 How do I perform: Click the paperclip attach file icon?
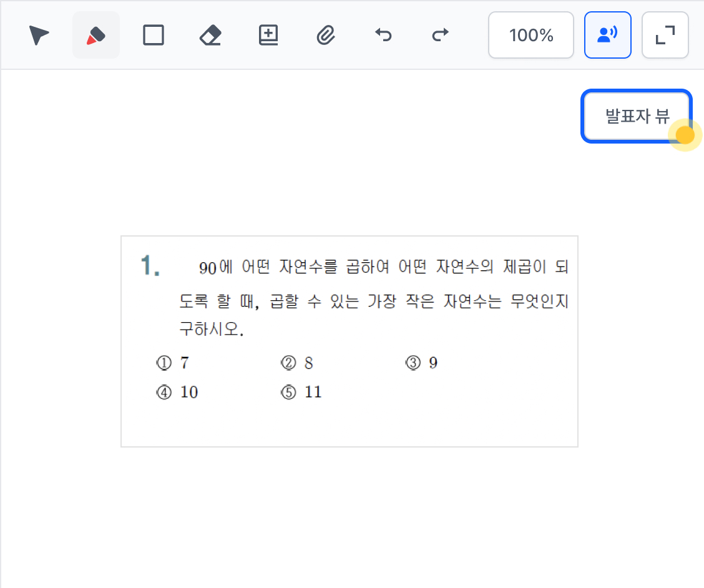pyautogui.click(x=326, y=35)
